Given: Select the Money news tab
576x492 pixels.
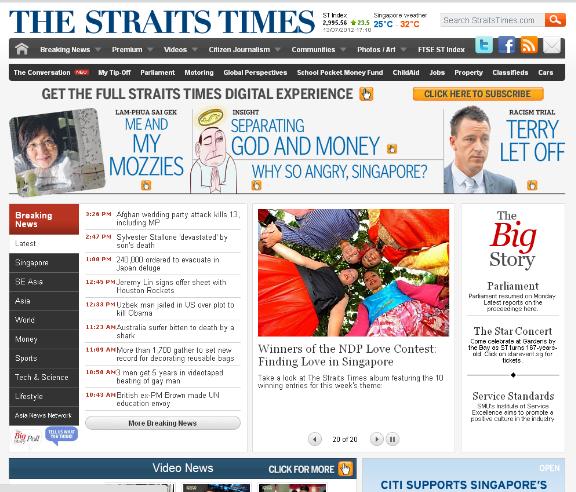Looking at the screenshot, I should pyautogui.click(x=44, y=339).
